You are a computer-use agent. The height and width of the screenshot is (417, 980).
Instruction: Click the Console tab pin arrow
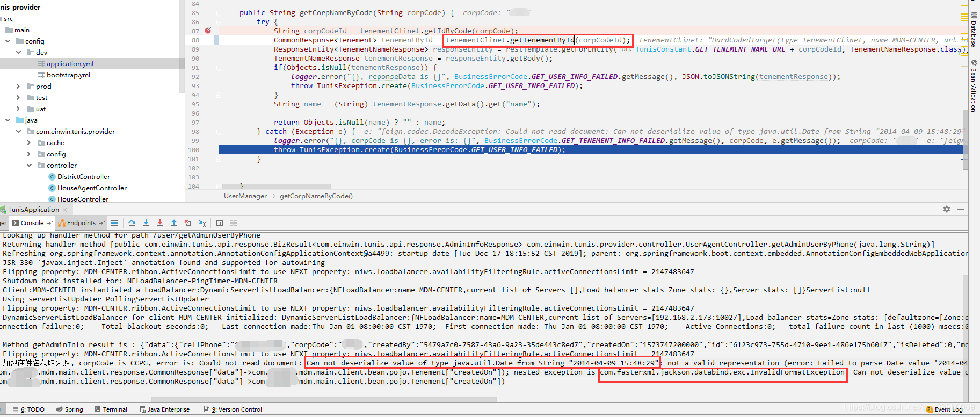(50, 223)
